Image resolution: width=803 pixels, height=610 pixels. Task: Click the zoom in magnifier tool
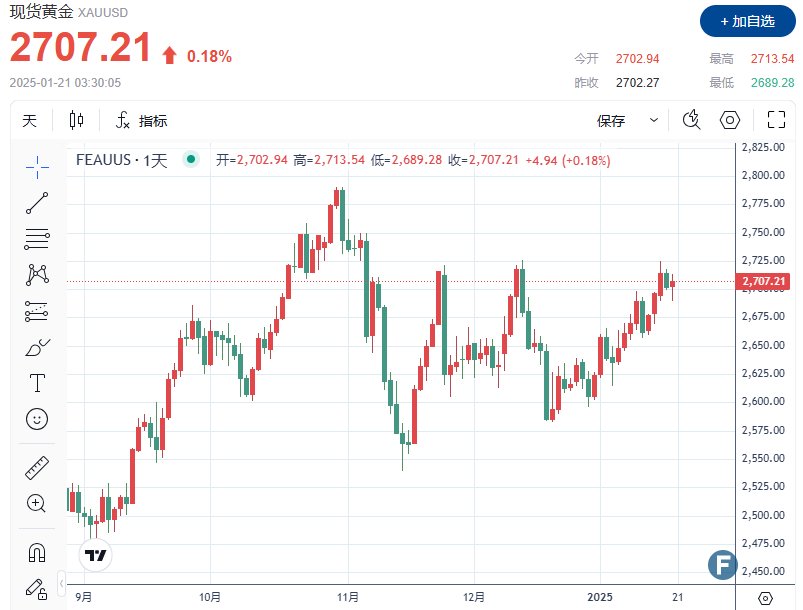pyautogui.click(x=37, y=503)
